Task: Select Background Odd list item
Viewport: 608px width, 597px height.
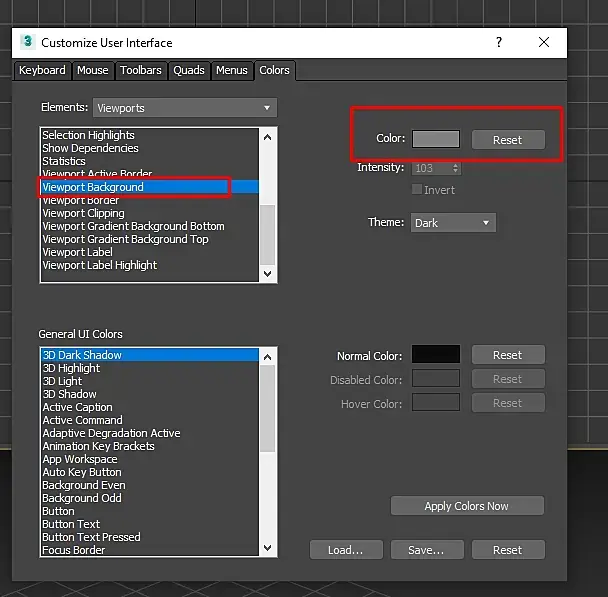Action: tap(150, 498)
